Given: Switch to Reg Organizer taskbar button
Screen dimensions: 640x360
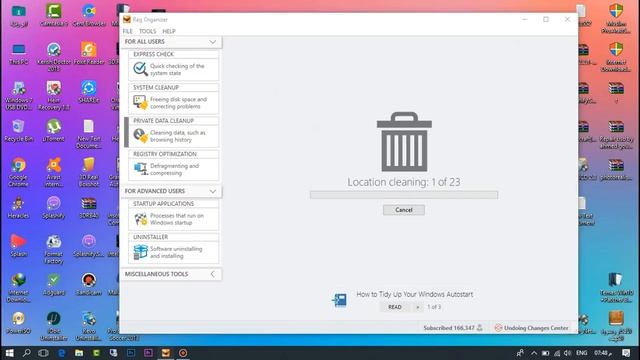Looking at the screenshot, I should [166, 353].
